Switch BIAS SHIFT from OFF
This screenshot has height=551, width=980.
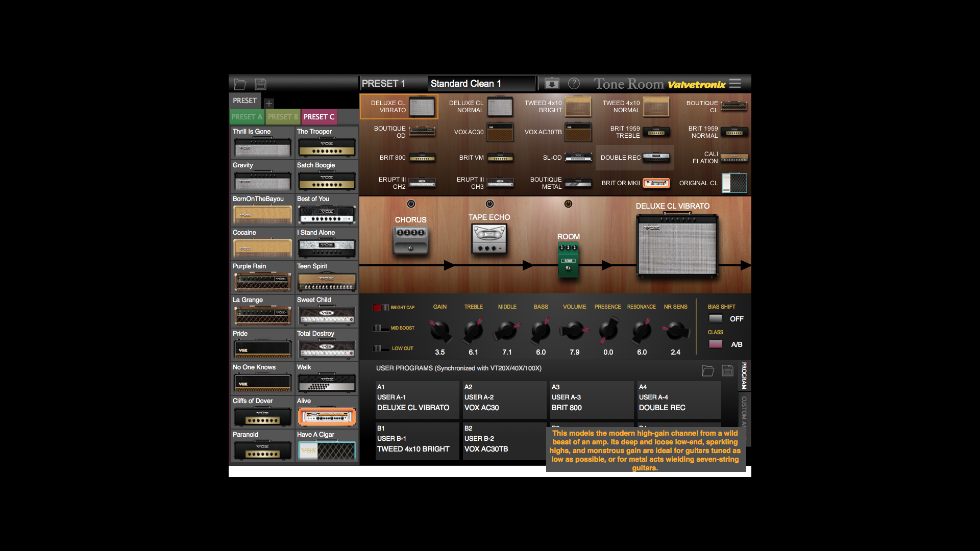[715, 318]
